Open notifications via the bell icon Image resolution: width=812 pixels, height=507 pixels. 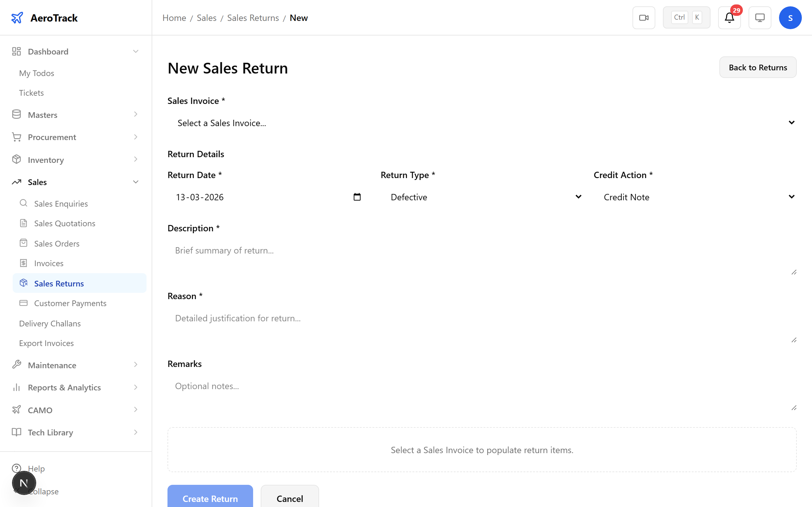[x=729, y=17]
